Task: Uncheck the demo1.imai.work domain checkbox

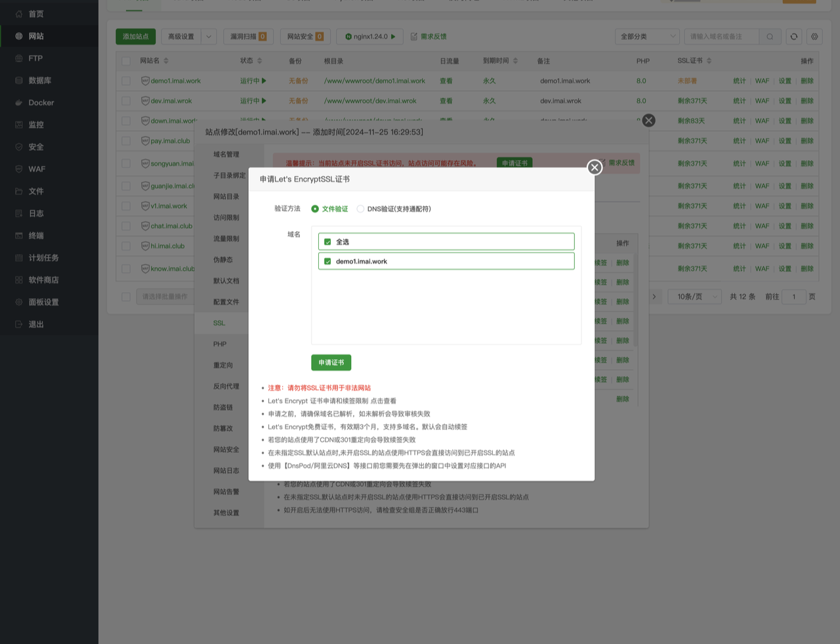Action: [327, 261]
